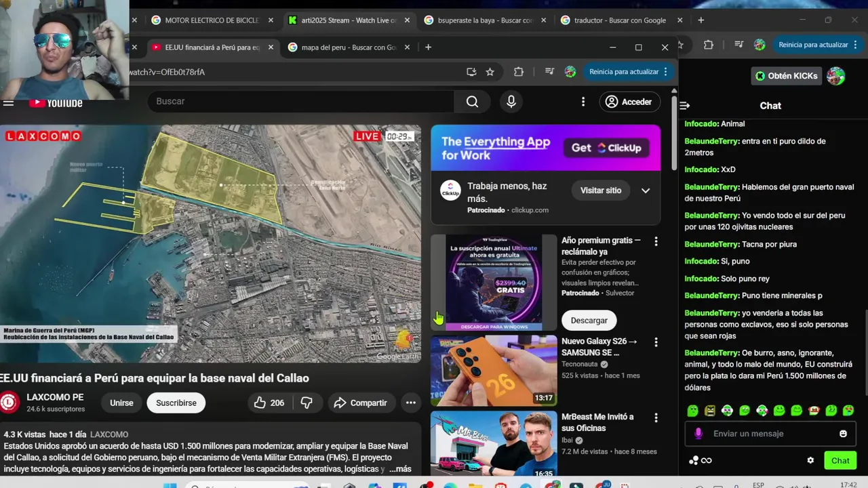Switch to MOTOR ELECTRICO DE BICICLE tab

click(x=212, y=20)
